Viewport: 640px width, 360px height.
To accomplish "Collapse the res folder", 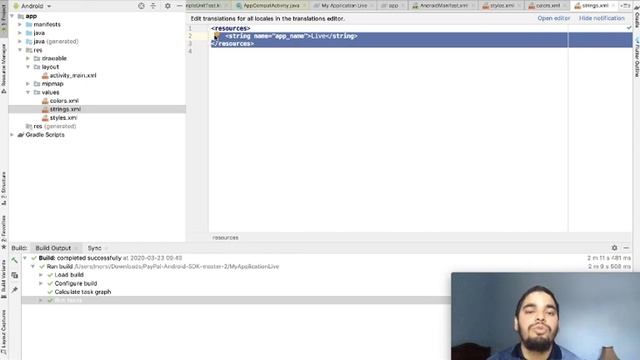I will pyautogui.click(x=20, y=50).
